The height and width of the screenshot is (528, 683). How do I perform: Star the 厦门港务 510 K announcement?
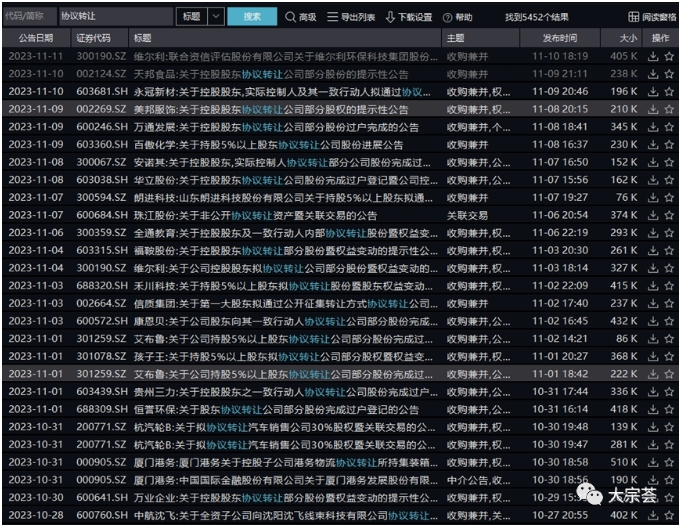point(669,462)
